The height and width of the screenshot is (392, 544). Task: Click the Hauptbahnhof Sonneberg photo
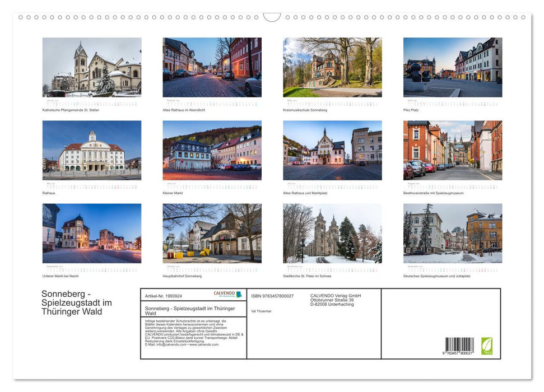pos(212,233)
